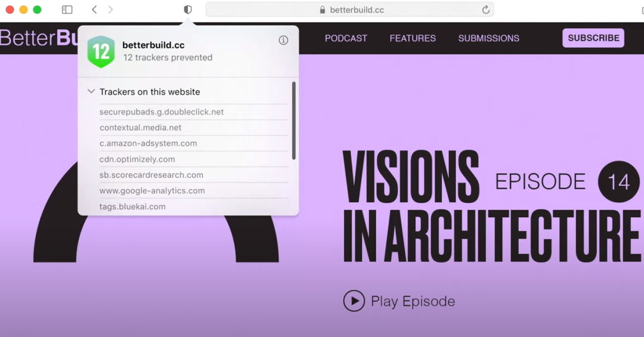This screenshot has width=644, height=337.
Task: Reload the page with the refresh icon
Action: click(485, 10)
